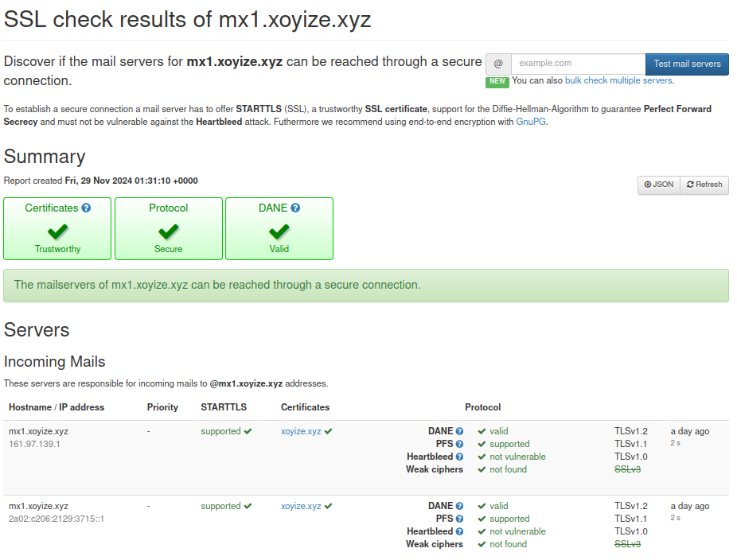Select the DANE Valid summary box
The height and width of the screenshot is (560, 737).
279,229
